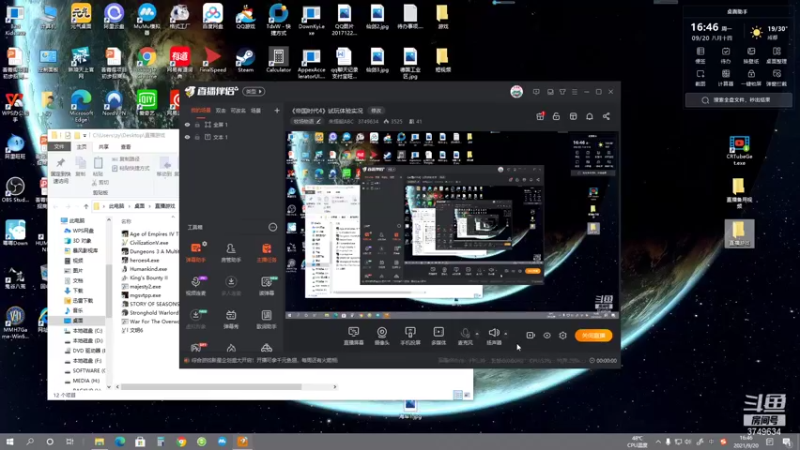
Task: Switch to 查看 ribbon tab in Explorer
Action: 126,146
